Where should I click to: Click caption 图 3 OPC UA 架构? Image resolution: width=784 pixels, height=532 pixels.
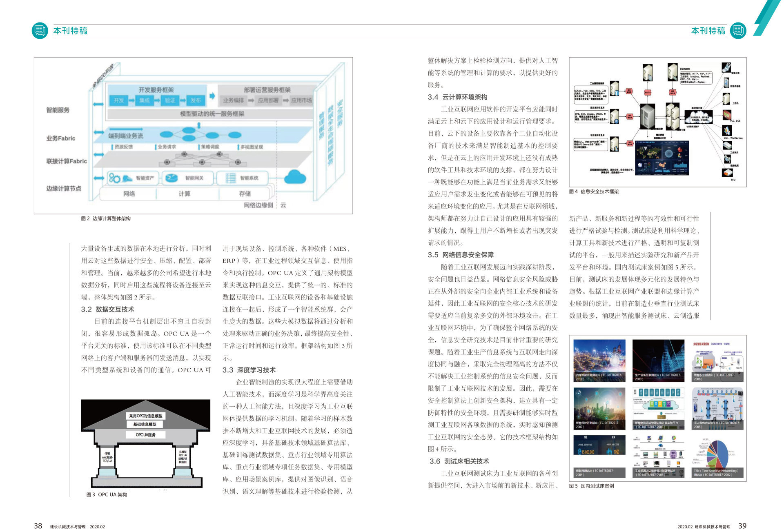coord(107,494)
